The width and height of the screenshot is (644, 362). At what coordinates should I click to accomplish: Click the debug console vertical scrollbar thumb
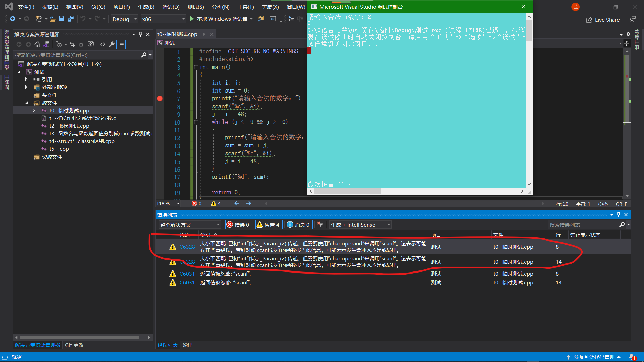coord(529,31)
